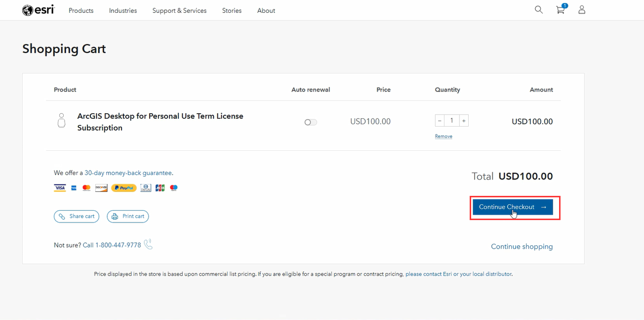
Task: Click the Visa payment icon
Action: coord(60,188)
